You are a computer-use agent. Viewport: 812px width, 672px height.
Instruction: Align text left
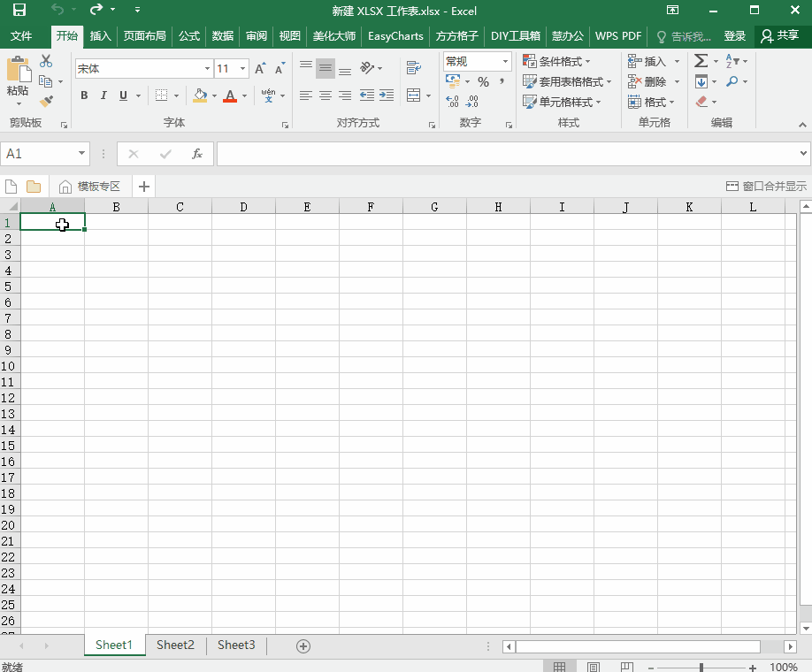click(306, 95)
